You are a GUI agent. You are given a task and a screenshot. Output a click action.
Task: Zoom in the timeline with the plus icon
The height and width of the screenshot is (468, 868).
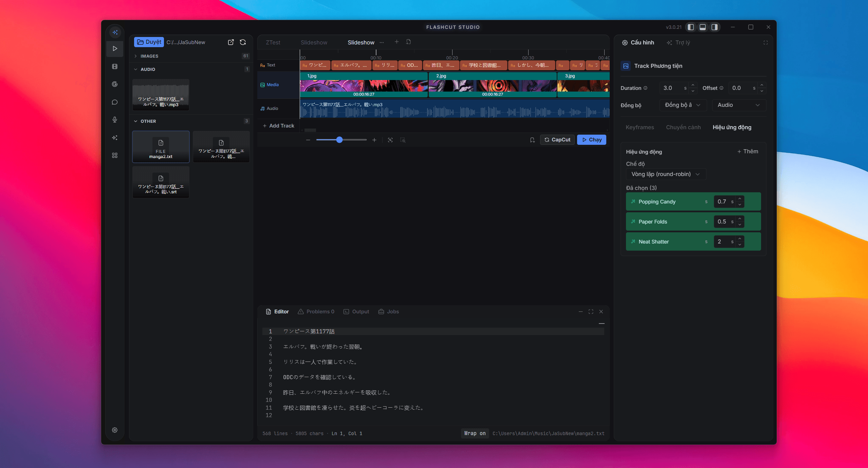click(x=374, y=140)
